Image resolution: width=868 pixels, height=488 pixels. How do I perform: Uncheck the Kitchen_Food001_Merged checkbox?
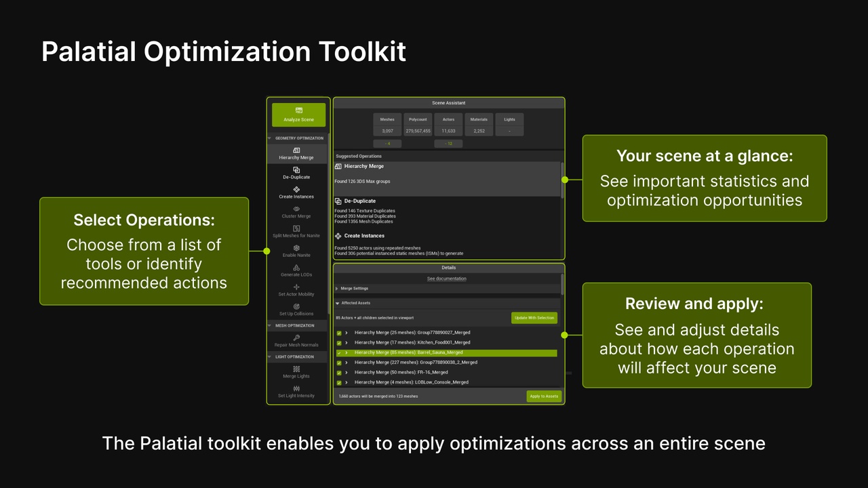[x=339, y=343]
